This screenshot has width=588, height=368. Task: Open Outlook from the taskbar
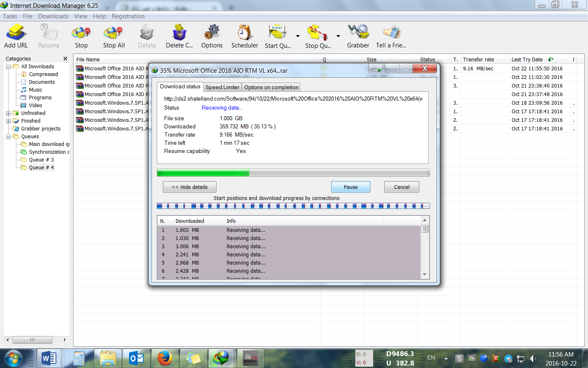136,359
